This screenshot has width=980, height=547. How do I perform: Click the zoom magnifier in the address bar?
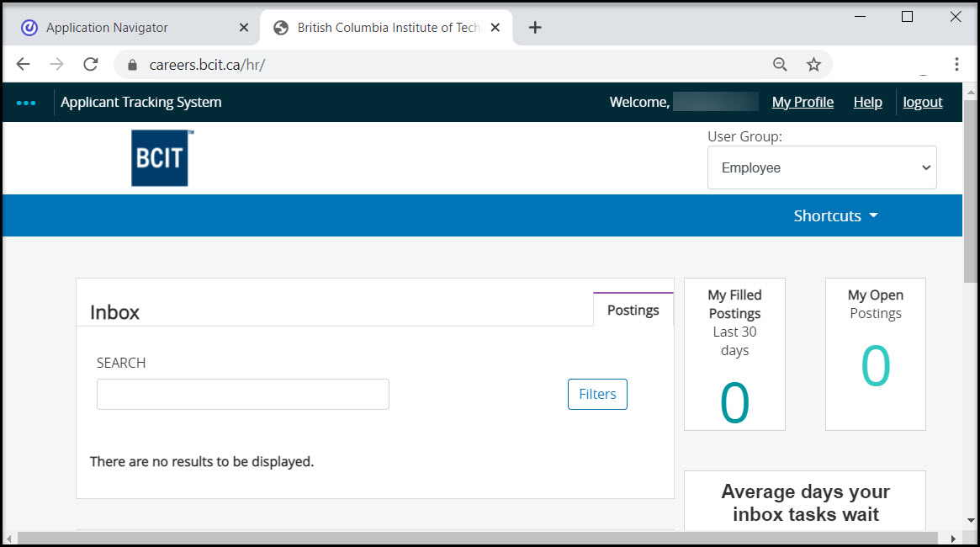point(780,64)
